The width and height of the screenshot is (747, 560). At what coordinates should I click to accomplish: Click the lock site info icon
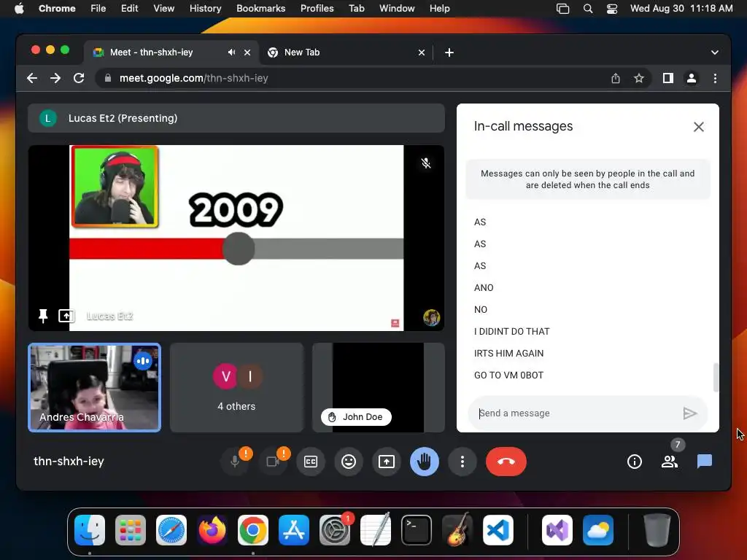tap(108, 78)
